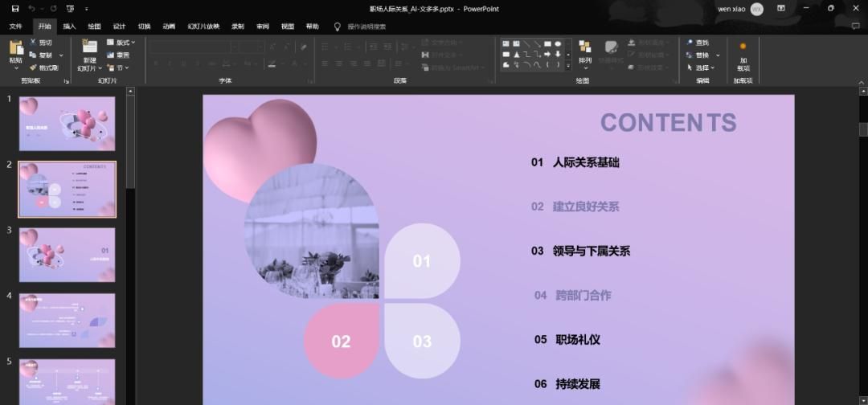Viewport: 868px width, 405px height.
Task: Open the 选择 (Select) dropdown
Action: (700, 67)
